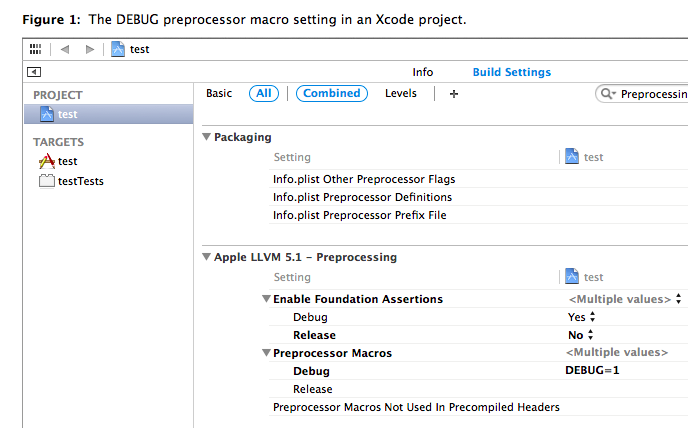Image resolution: width=688 pixels, height=428 pixels.
Task: Click the related items grid icon
Action: click(36, 49)
